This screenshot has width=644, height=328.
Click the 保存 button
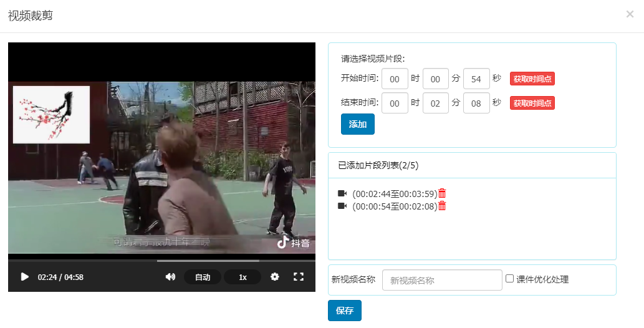tap(345, 311)
